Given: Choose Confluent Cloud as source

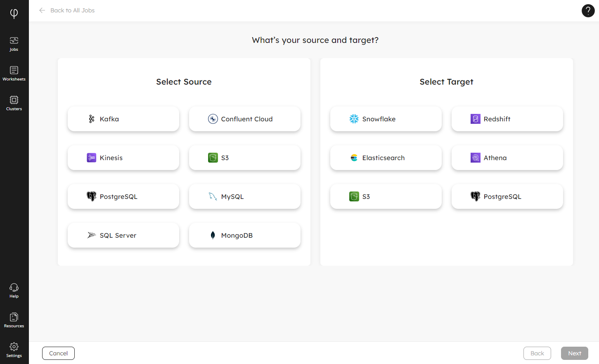Looking at the screenshot, I should point(245,119).
